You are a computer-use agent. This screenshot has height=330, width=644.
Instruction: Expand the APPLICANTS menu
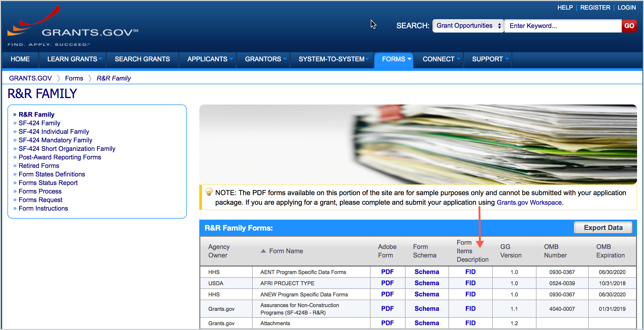pos(208,59)
